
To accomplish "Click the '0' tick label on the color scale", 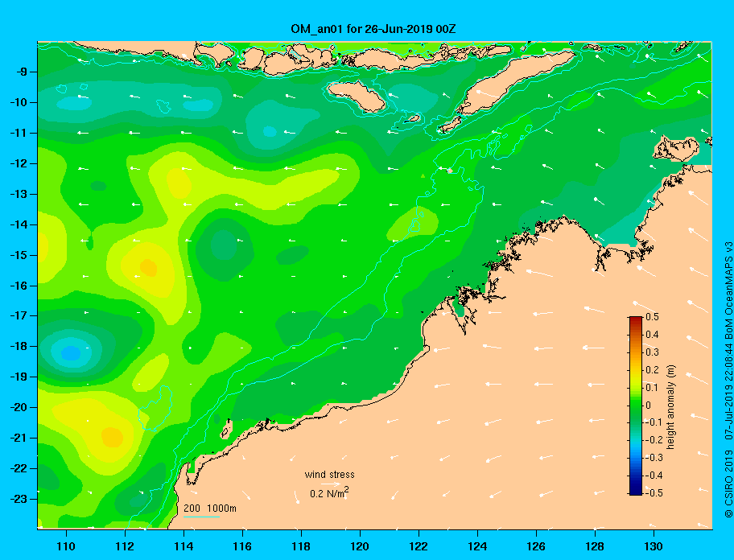I will pyautogui.click(x=649, y=406).
